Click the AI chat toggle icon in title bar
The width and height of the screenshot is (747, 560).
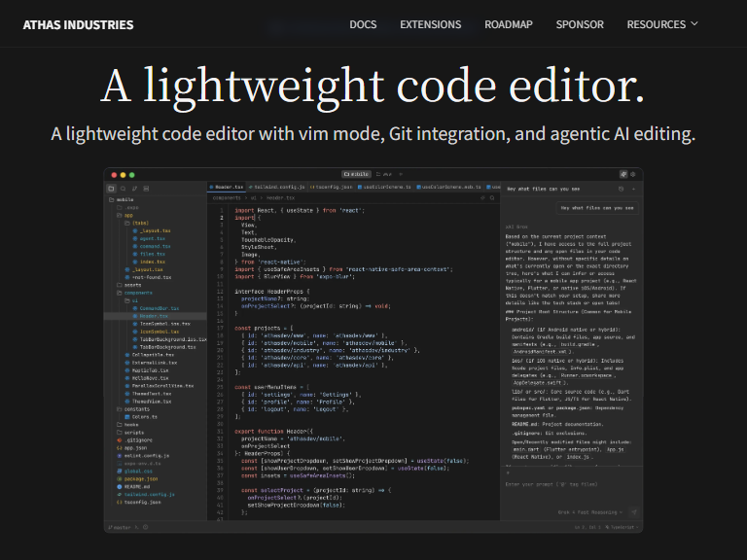pos(622,174)
